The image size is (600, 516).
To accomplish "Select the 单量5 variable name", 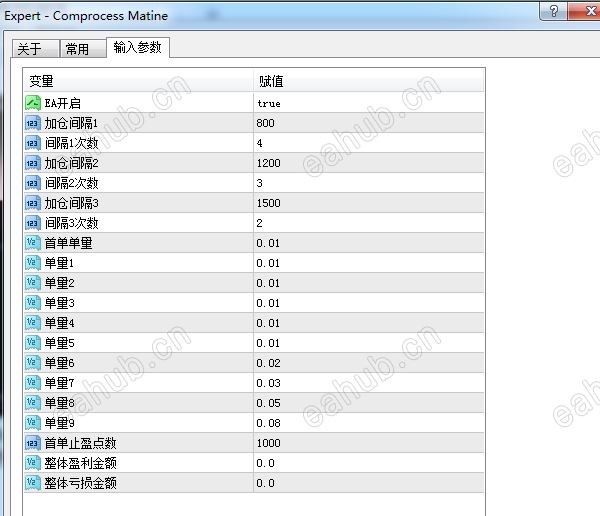I will pos(59,343).
